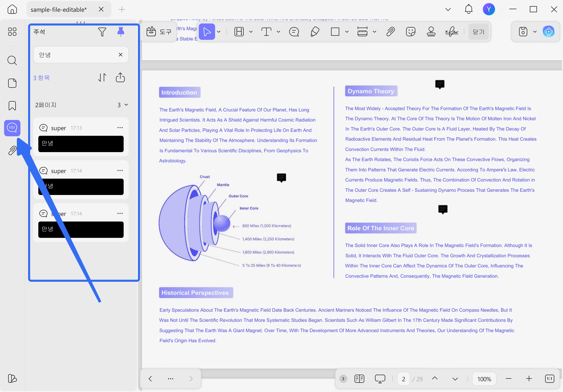Click the save document icon
563x392 pixels.
[x=523, y=32]
